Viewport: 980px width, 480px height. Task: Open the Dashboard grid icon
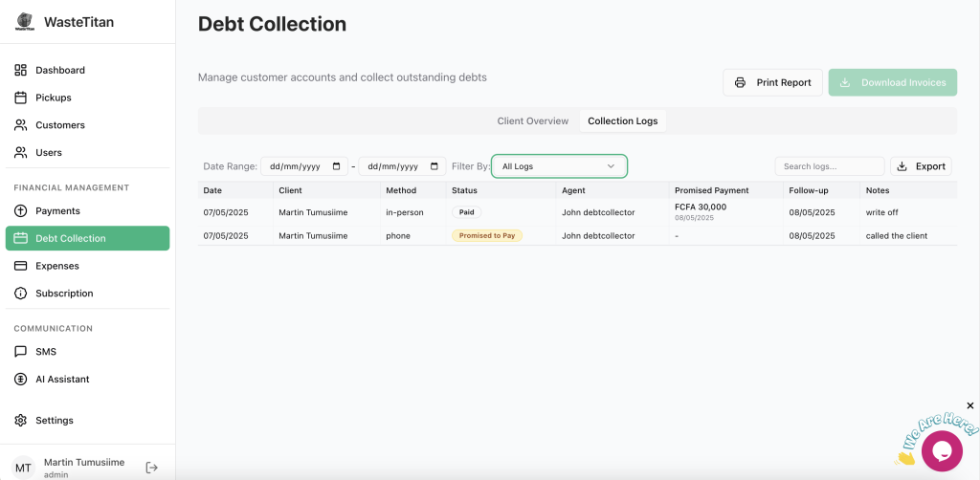pos(21,70)
